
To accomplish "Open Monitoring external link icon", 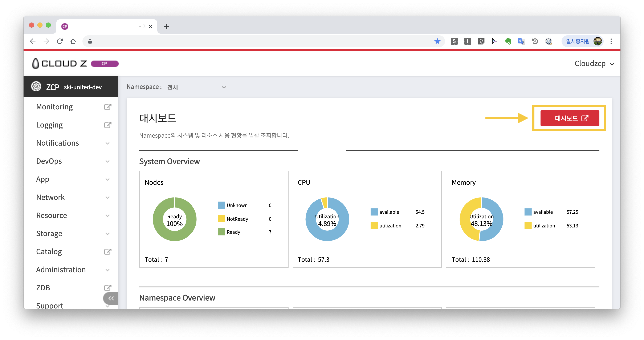I will (107, 107).
